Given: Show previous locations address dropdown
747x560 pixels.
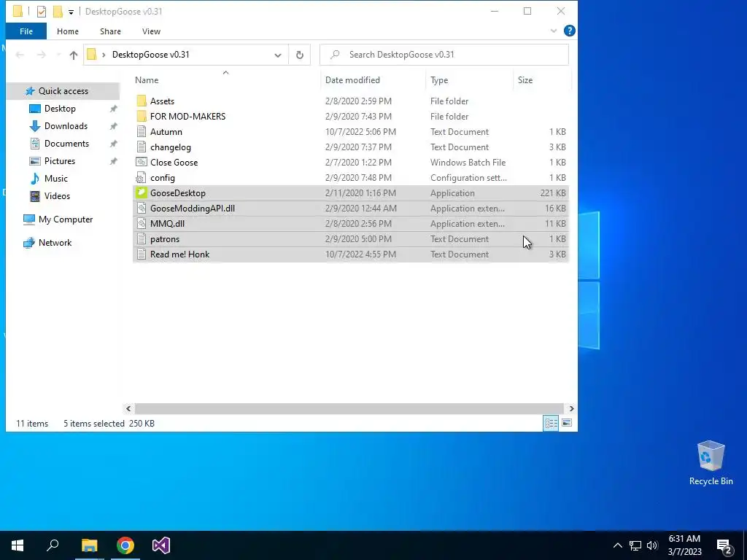Looking at the screenshot, I should tap(278, 55).
